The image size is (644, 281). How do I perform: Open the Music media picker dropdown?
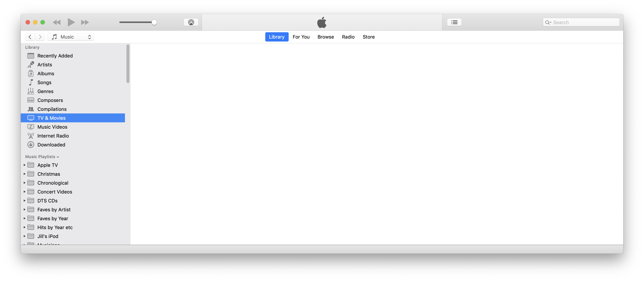70,37
